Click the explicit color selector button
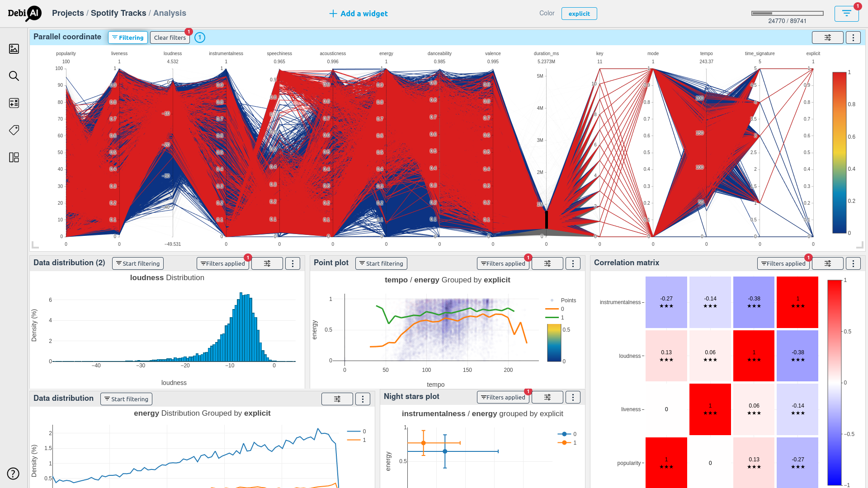868x488 pixels. point(579,14)
